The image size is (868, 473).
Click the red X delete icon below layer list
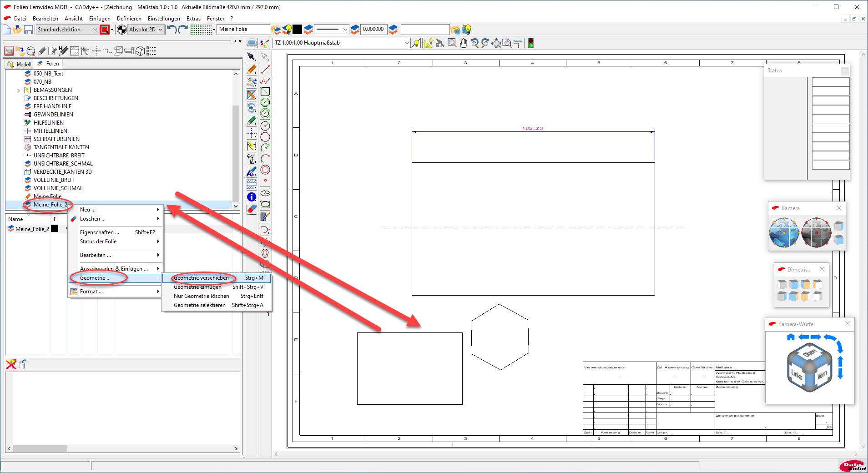coord(11,364)
